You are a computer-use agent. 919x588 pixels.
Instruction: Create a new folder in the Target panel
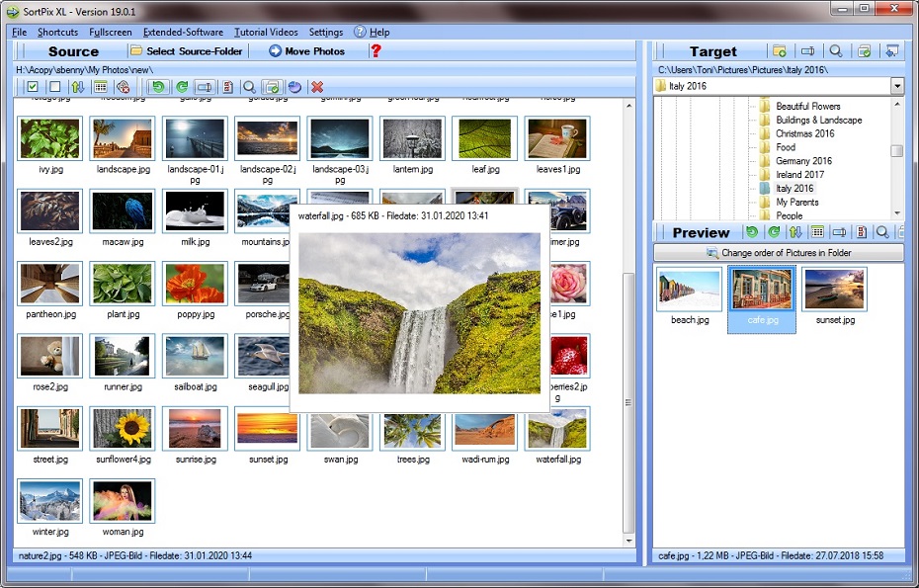point(779,50)
